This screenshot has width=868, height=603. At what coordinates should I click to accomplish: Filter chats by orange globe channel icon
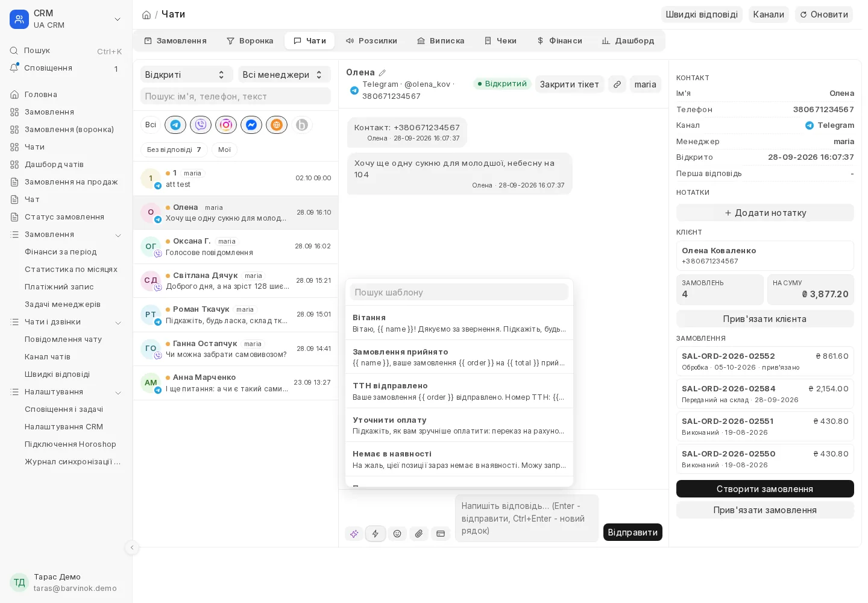pos(277,125)
